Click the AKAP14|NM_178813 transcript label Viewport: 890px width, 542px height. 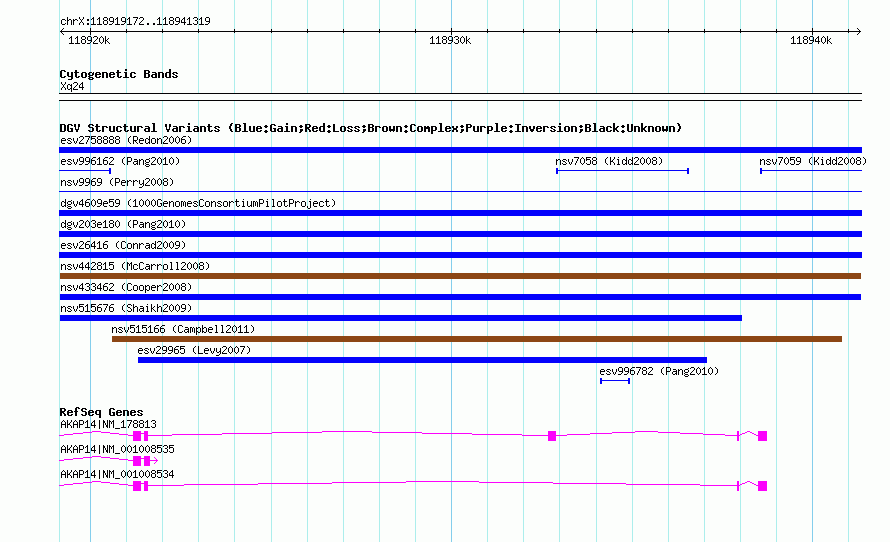click(108, 425)
